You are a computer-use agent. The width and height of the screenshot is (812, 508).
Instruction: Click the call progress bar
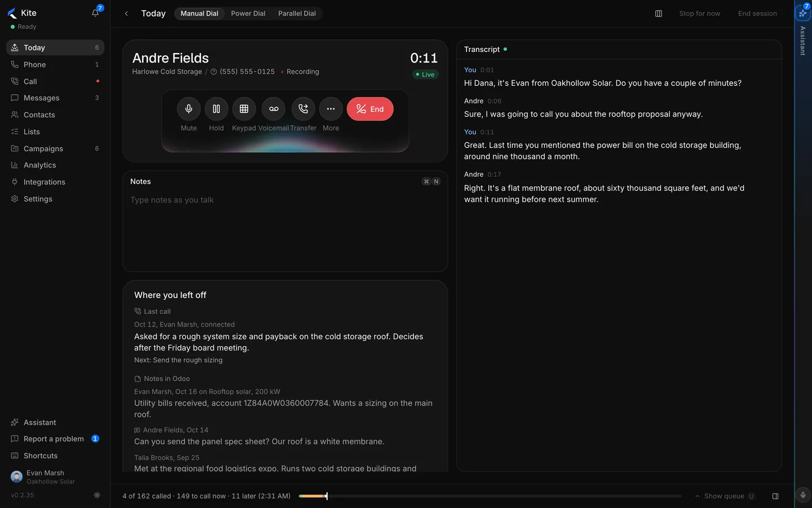(490, 496)
